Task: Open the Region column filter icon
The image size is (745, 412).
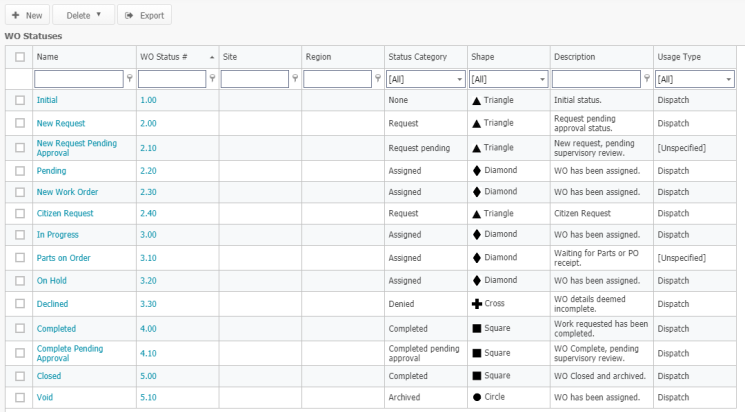Action: pyautogui.click(x=378, y=78)
